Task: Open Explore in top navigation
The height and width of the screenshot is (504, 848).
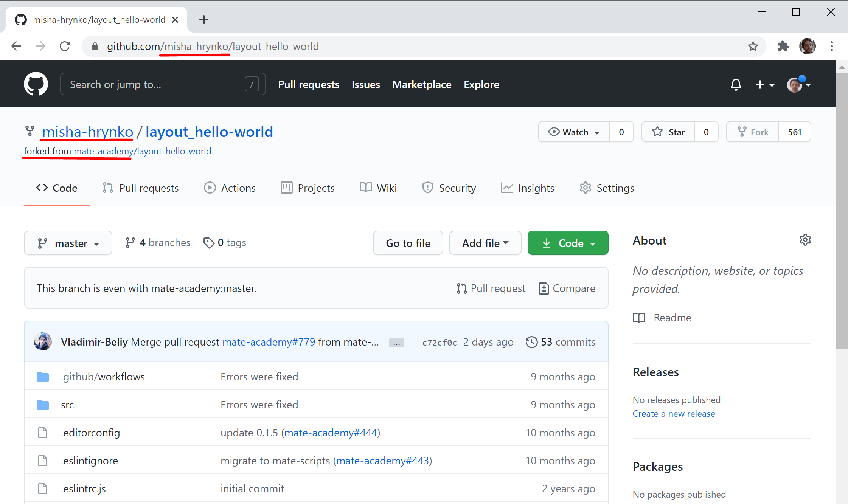Action: click(481, 84)
